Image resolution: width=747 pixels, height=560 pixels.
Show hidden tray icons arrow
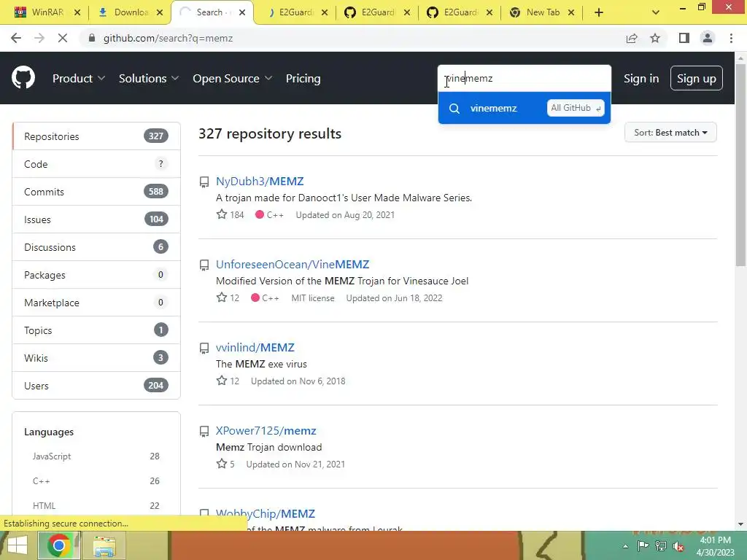pyautogui.click(x=625, y=546)
